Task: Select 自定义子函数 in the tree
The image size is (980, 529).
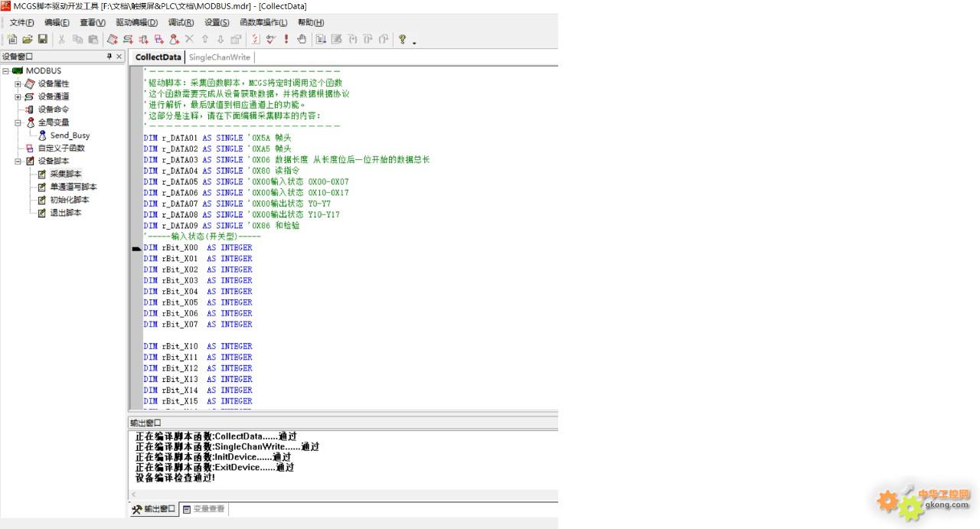Action: [61, 149]
